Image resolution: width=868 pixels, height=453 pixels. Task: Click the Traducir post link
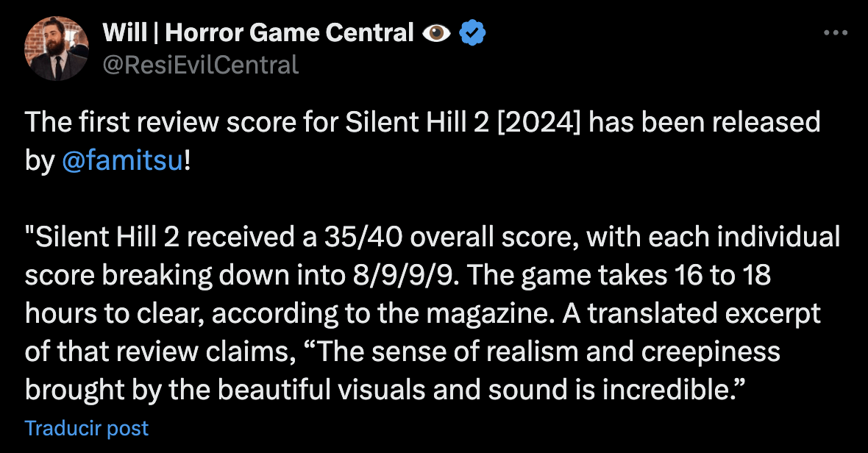[87, 428]
